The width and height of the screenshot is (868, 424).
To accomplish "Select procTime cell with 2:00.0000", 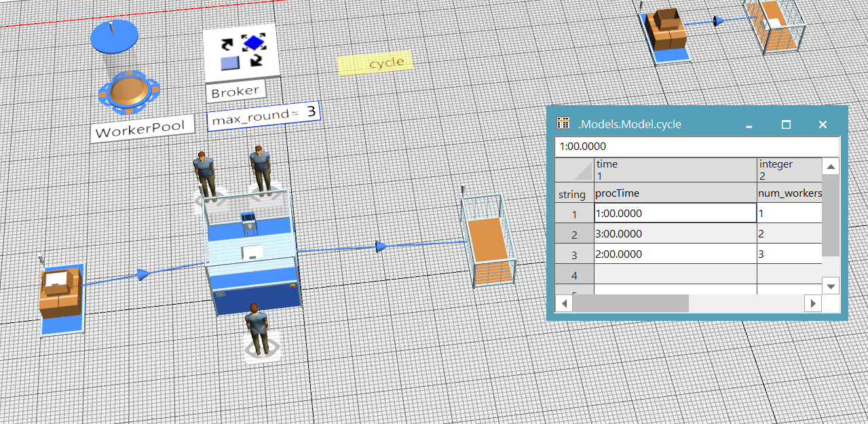I will pyautogui.click(x=675, y=254).
